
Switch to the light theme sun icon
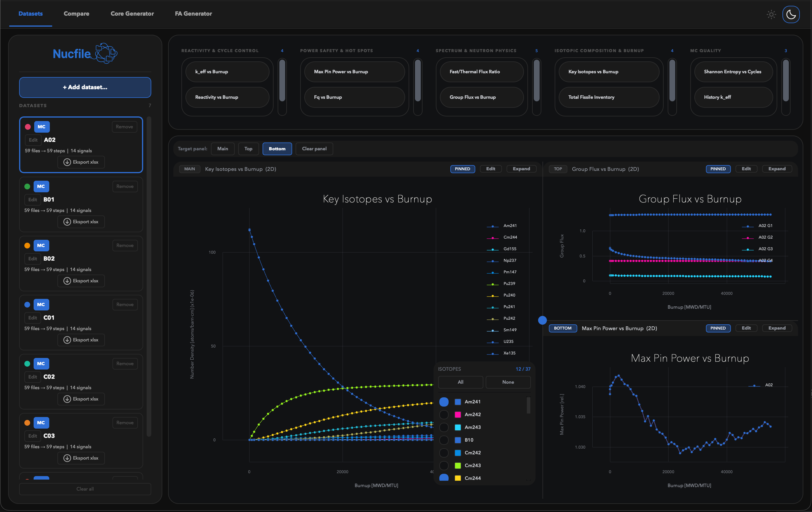tap(771, 14)
